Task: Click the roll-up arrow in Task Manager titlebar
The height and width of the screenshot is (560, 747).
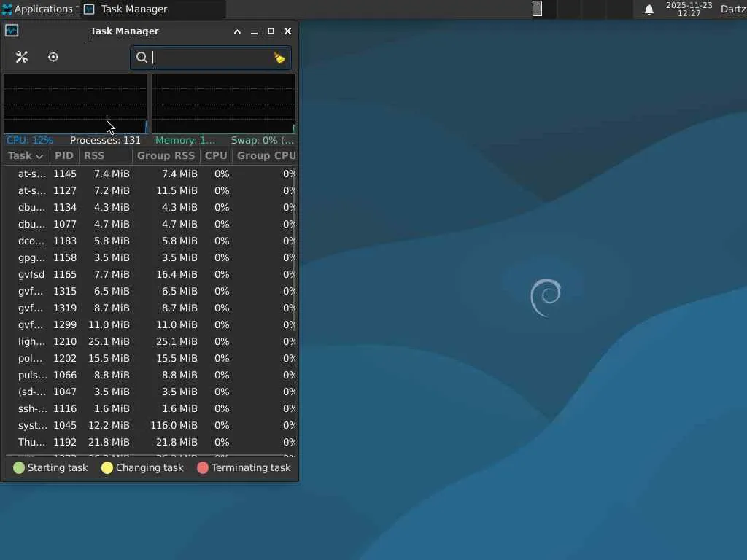Action: point(237,31)
